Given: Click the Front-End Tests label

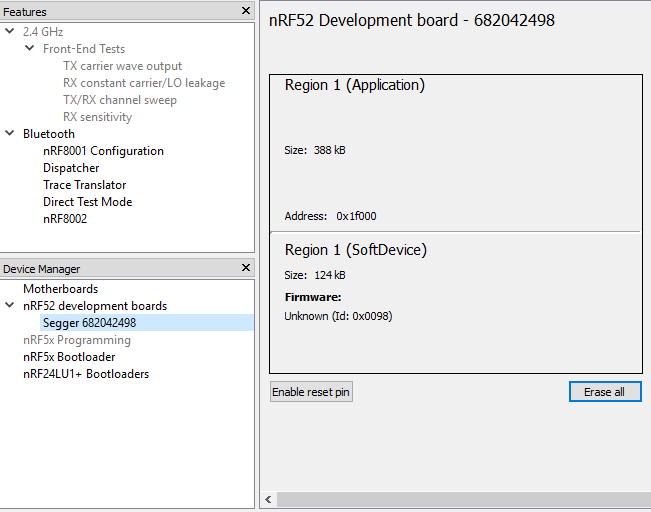Looking at the screenshot, I should click(84, 49).
